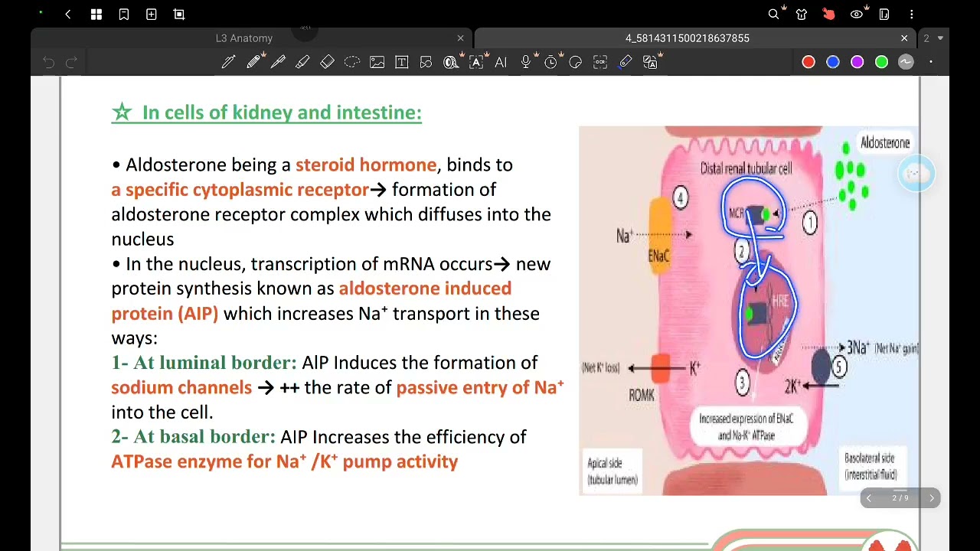The height and width of the screenshot is (551, 980).
Task: Open the OCR scan tool
Action: pyautogui.click(x=600, y=62)
